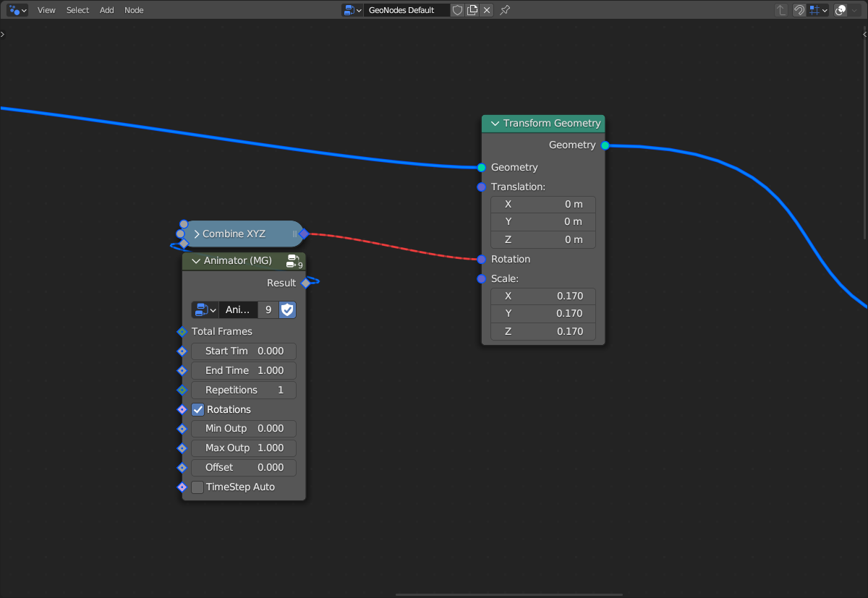Image resolution: width=868 pixels, height=598 pixels.
Task: Toggle fake user shield for GeoNodes Default
Action: coord(457,10)
